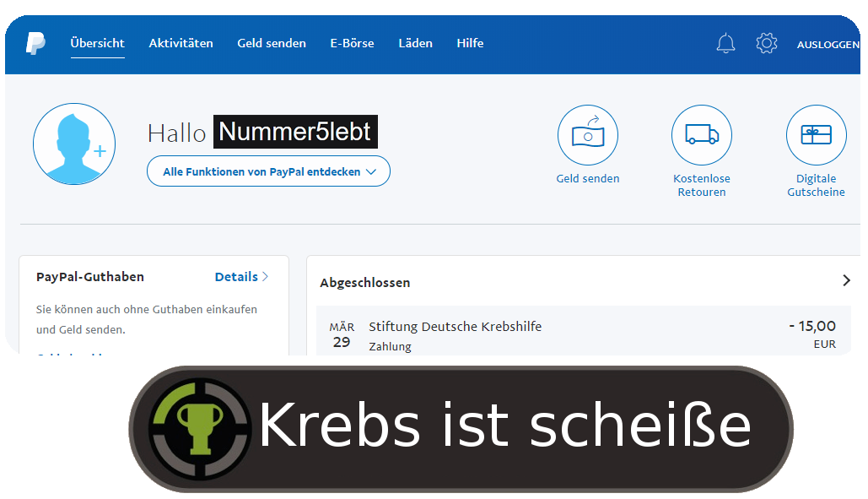Click the Kostenlose Retouren truck icon
The height and width of the screenshot is (499, 868).
pos(701,135)
